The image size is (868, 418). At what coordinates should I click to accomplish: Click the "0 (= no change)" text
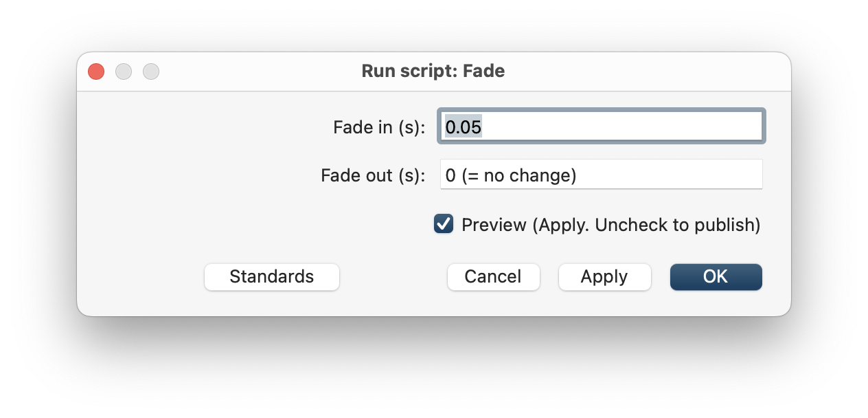click(511, 176)
